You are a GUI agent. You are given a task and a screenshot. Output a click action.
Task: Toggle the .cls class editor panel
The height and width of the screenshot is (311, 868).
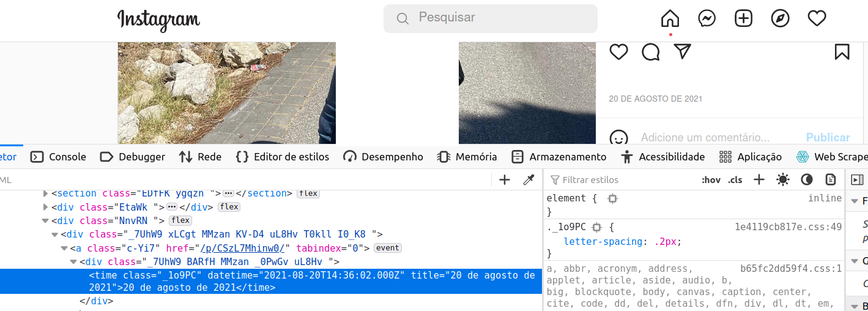pyautogui.click(x=735, y=180)
